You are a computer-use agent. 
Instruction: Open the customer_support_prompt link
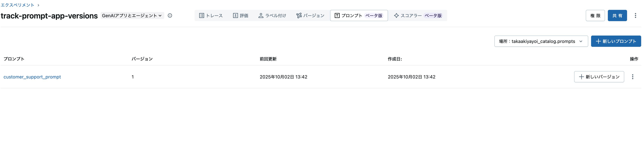[32, 77]
